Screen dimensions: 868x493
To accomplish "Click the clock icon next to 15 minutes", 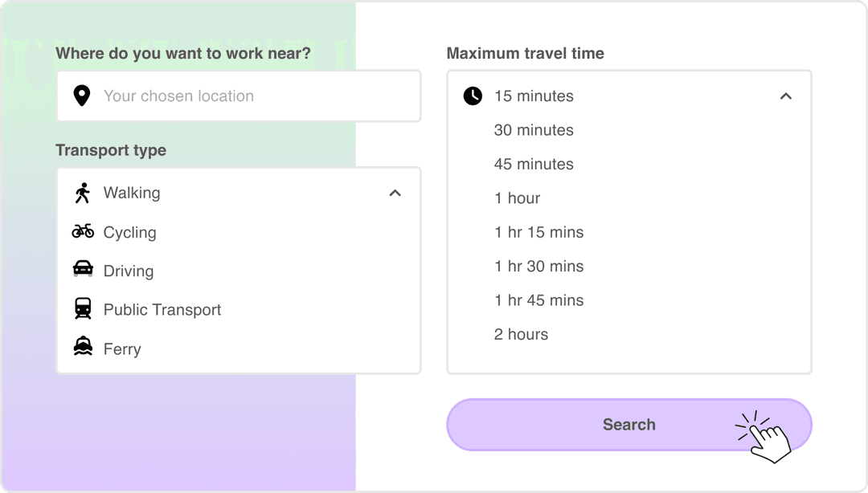I will click(x=473, y=96).
